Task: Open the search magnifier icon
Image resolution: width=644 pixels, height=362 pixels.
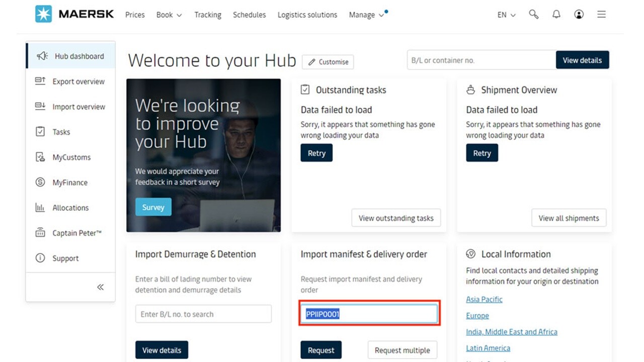Action: (x=534, y=15)
